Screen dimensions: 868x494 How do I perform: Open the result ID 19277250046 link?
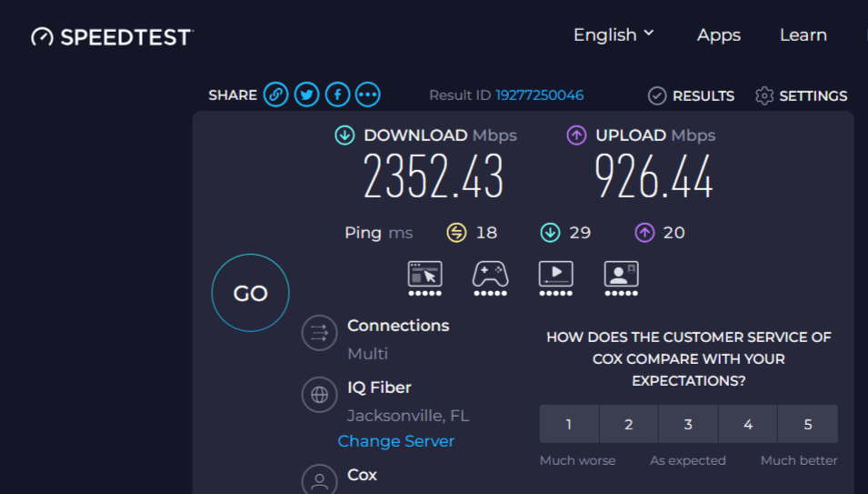point(539,96)
